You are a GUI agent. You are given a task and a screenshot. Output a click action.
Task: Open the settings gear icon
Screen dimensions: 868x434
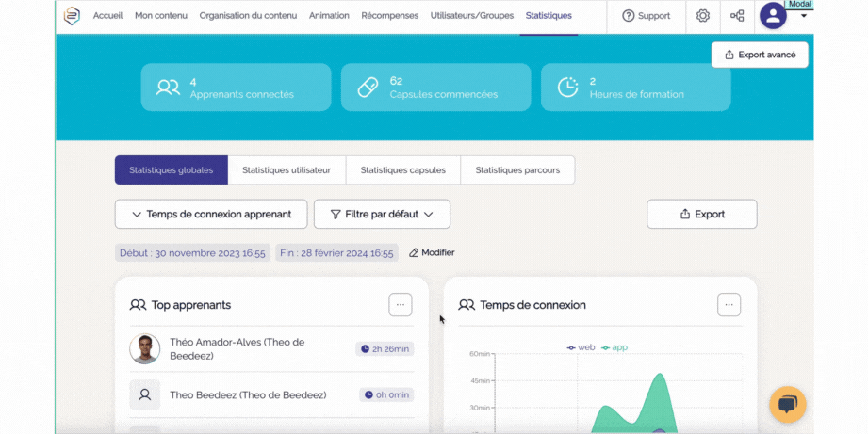pyautogui.click(x=702, y=16)
